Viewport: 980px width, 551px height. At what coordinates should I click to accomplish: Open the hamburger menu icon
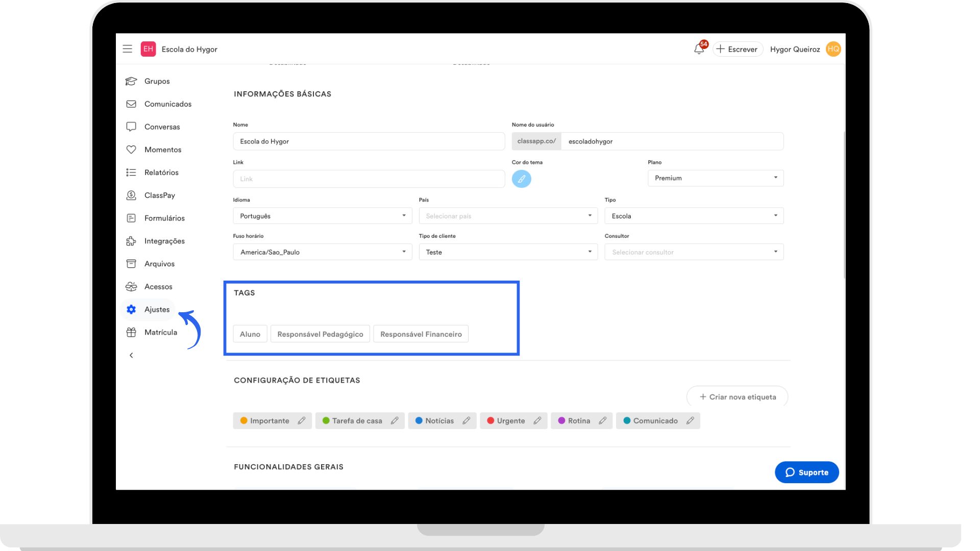tap(127, 49)
